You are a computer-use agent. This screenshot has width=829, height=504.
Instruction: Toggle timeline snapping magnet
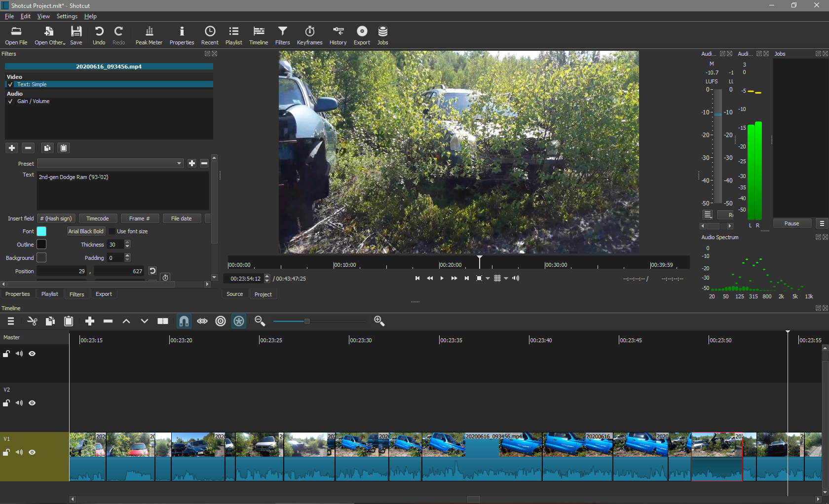[184, 321]
